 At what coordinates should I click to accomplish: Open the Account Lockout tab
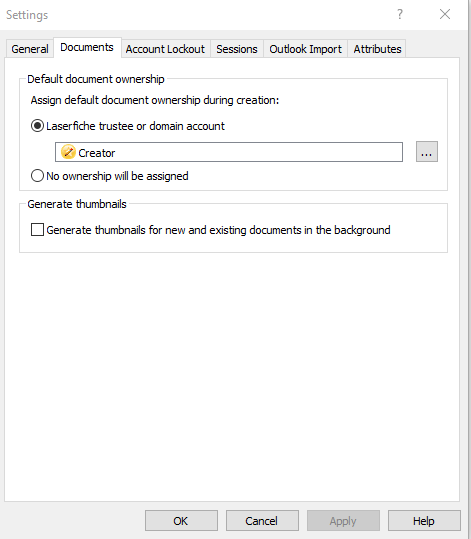(x=165, y=49)
